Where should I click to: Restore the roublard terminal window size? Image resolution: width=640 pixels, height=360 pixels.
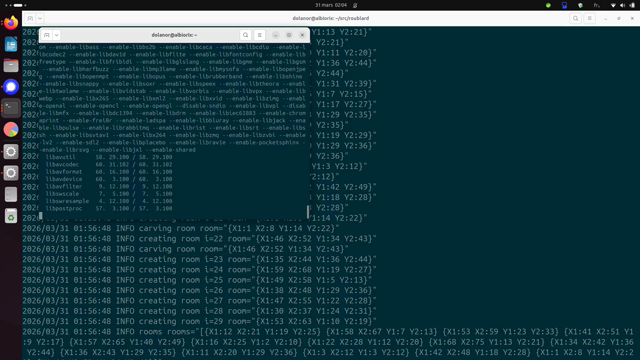[619, 18]
